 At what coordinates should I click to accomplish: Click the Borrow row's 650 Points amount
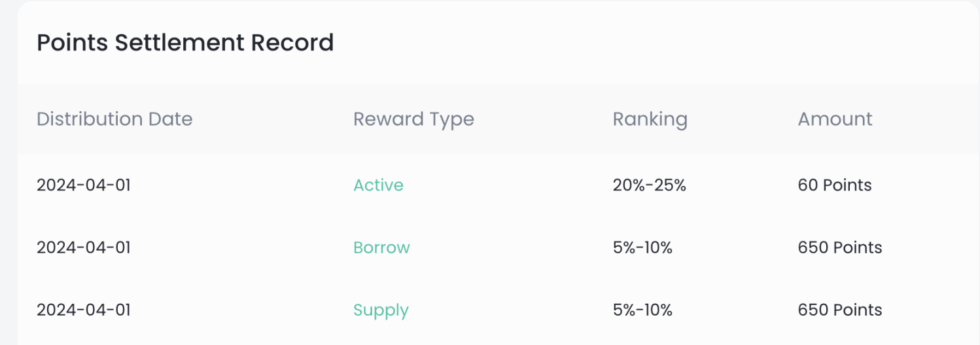pyautogui.click(x=840, y=247)
